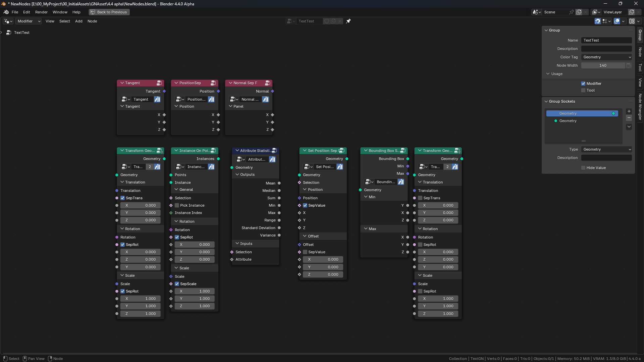This screenshot has height=362, width=644.
Task: Open the Modifier node tree type dropdown
Action: pyautogui.click(x=29, y=21)
